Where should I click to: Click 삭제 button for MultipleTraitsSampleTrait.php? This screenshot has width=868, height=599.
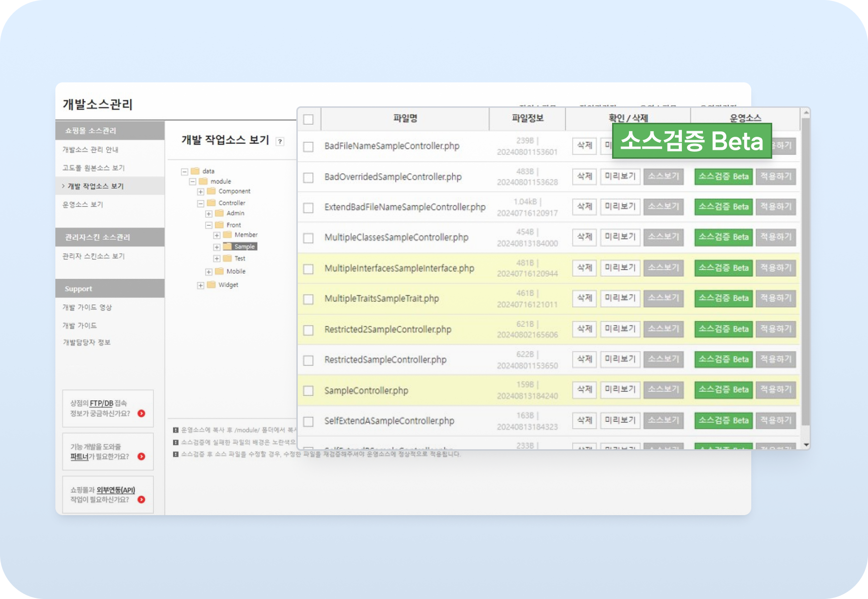tap(584, 298)
